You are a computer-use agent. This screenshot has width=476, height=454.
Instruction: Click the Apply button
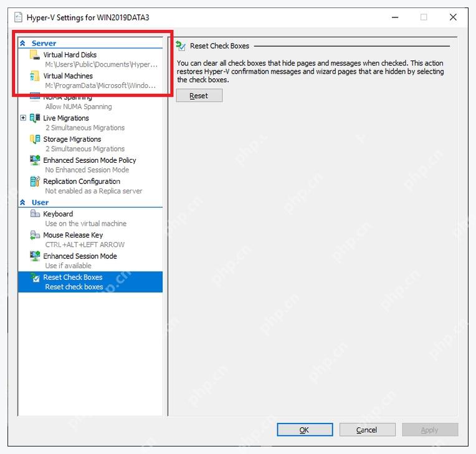pos(430,430)
